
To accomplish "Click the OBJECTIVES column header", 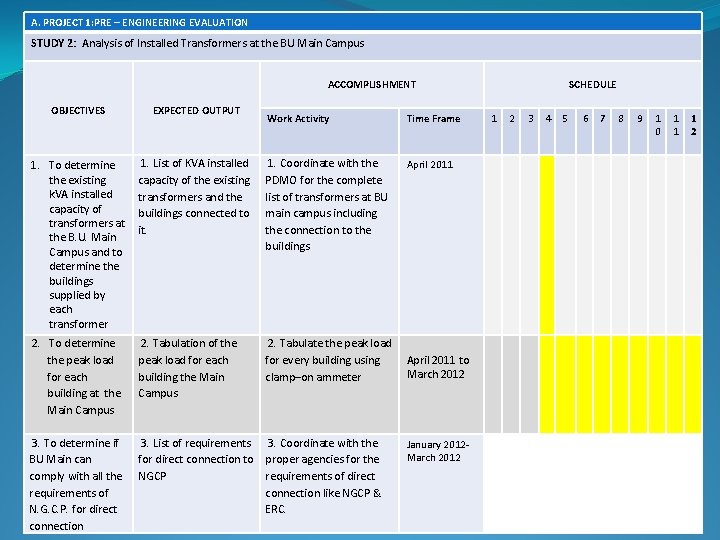I will 78,108.
